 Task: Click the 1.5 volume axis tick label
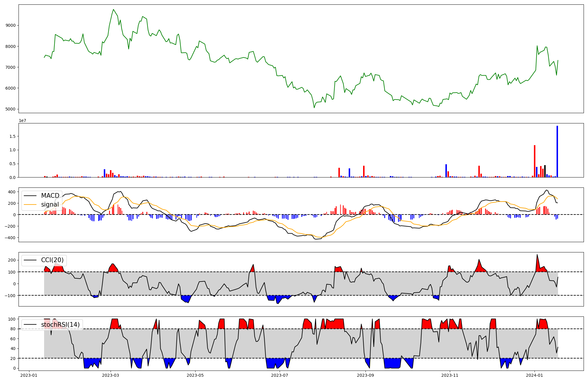13,136
